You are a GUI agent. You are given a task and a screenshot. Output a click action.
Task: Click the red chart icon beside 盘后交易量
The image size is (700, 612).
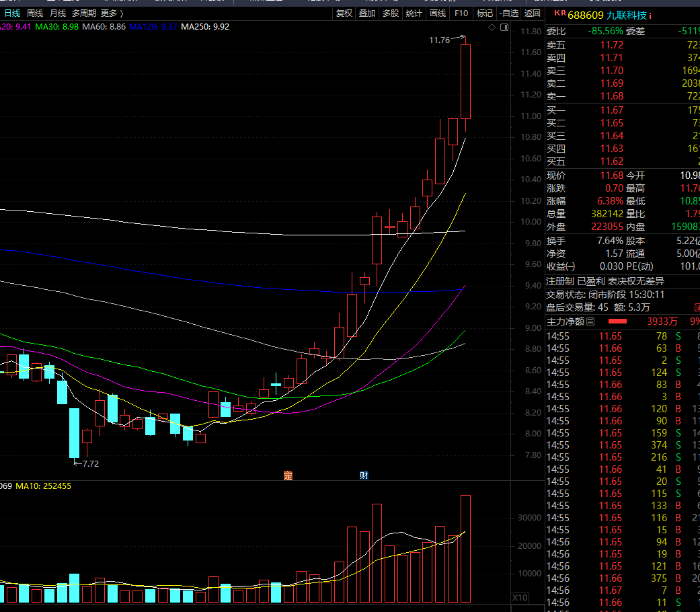click(697, 307)
